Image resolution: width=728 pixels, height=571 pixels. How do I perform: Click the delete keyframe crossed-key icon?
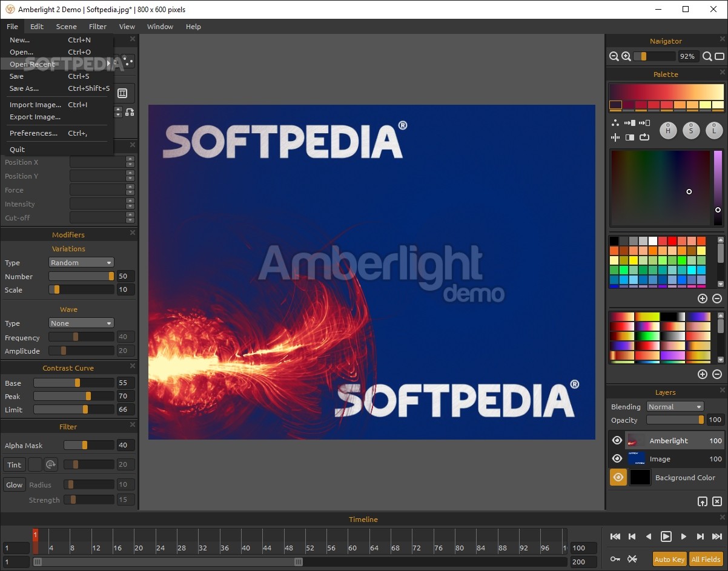click(632, 559)
